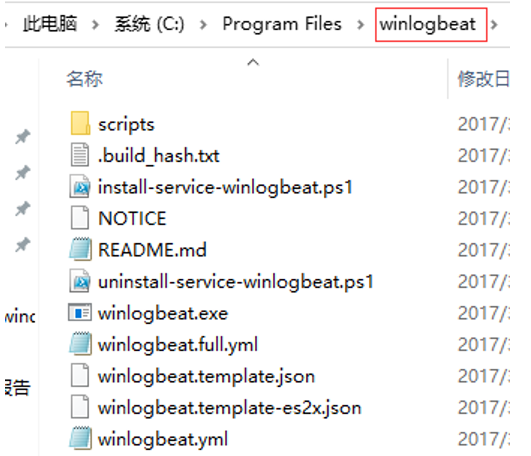Image resolution: width=531 pixels, height=456 pixels.
Task: Sort by 修改日期 column header
Action: pyautogui.click(x=484, y=79)
